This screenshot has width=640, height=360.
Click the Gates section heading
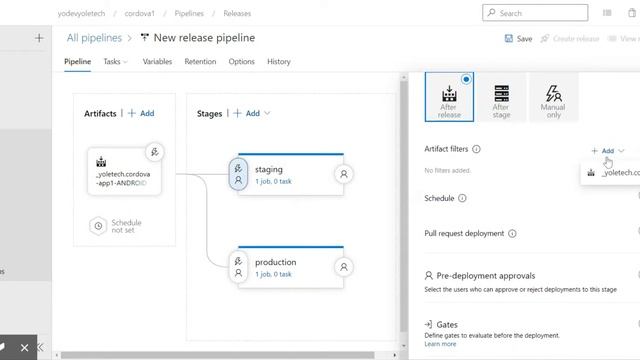tap(447, 324)
